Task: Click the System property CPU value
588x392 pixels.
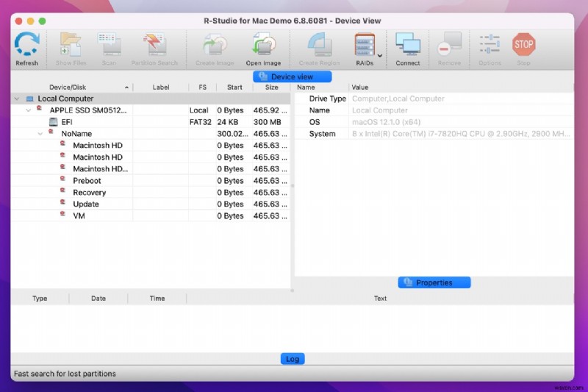Action: pos(461,134)
